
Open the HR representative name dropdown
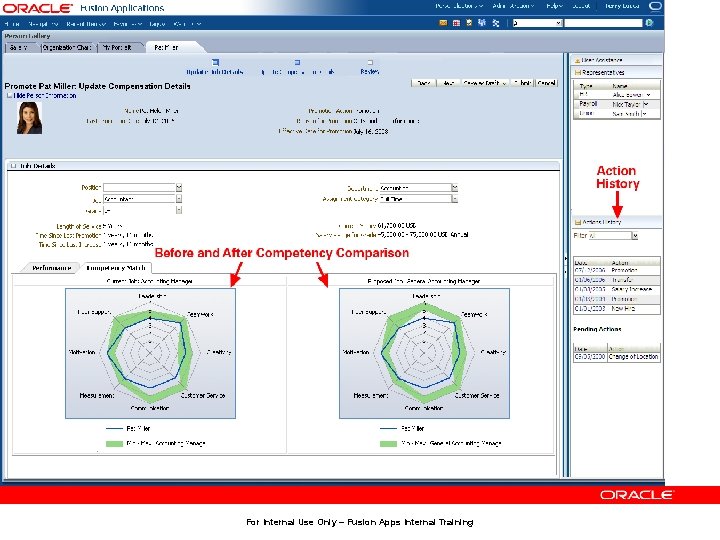pyautogui.click(x=648, y=95)
